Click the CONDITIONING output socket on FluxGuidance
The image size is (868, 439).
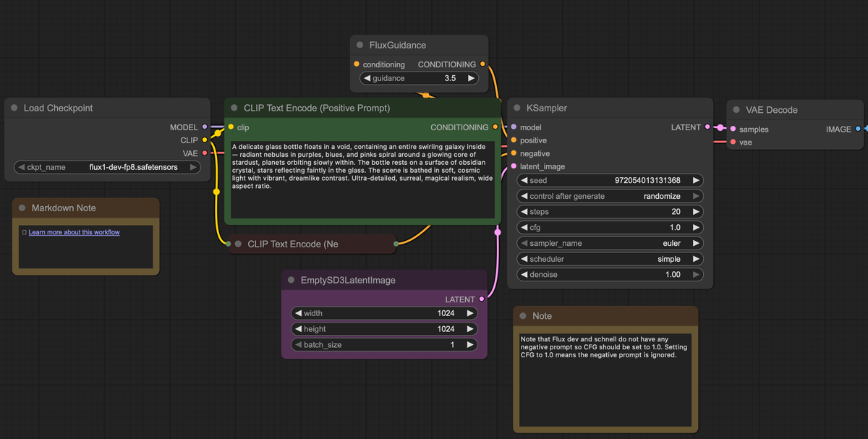click(x=482, y=64)
